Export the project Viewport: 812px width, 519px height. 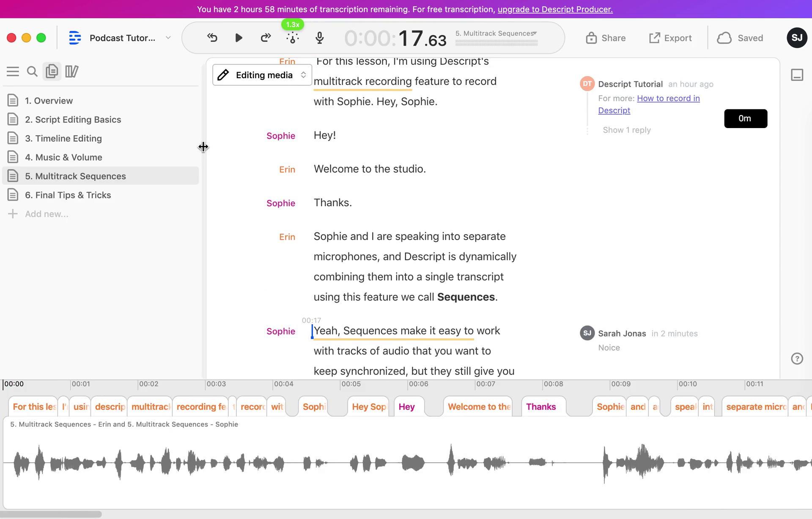pos(670,38)
